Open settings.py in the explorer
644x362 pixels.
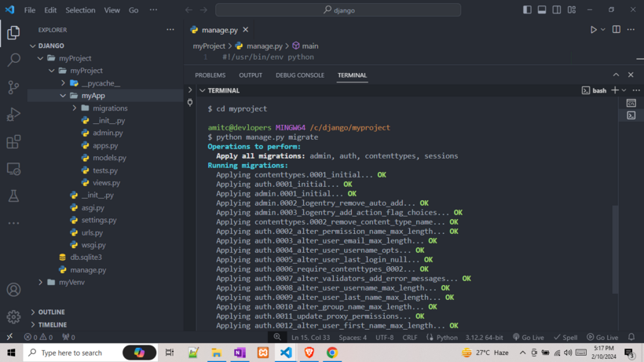(99, 220)
